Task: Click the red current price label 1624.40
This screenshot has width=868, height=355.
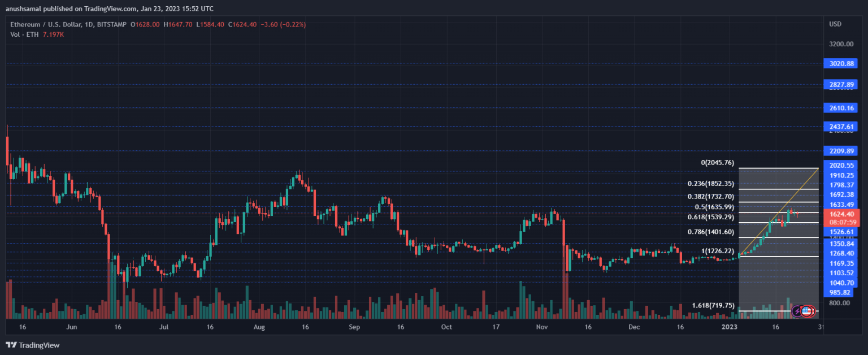Action: coord(841,214)
